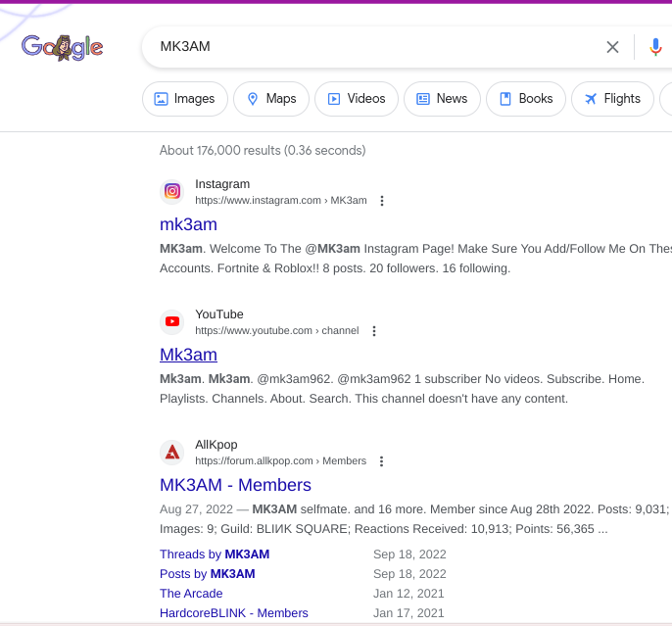Open the MK3AM - Members result link
This screenshot has height=626, width=672.
coord(235,485)
